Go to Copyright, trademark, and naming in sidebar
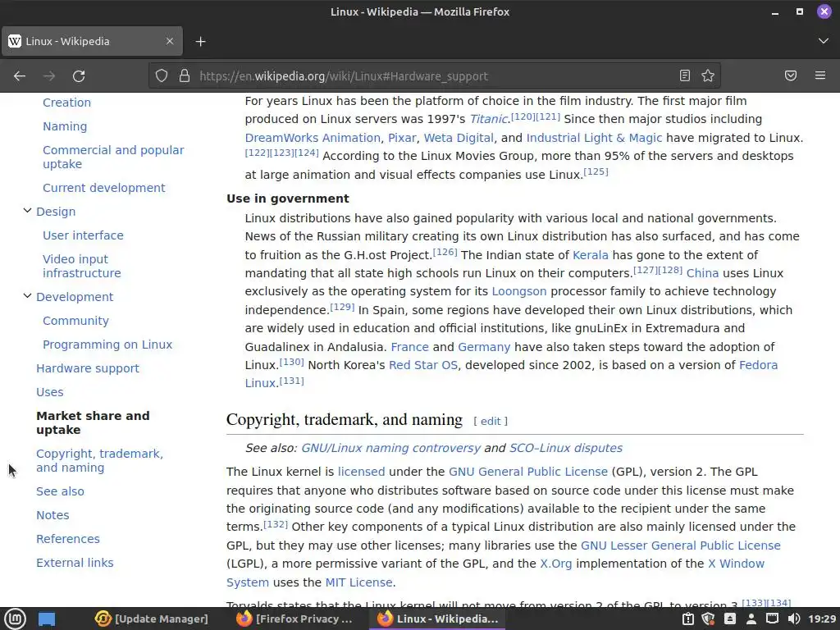Screen dimensions: 840x630 tap(99, 461)
